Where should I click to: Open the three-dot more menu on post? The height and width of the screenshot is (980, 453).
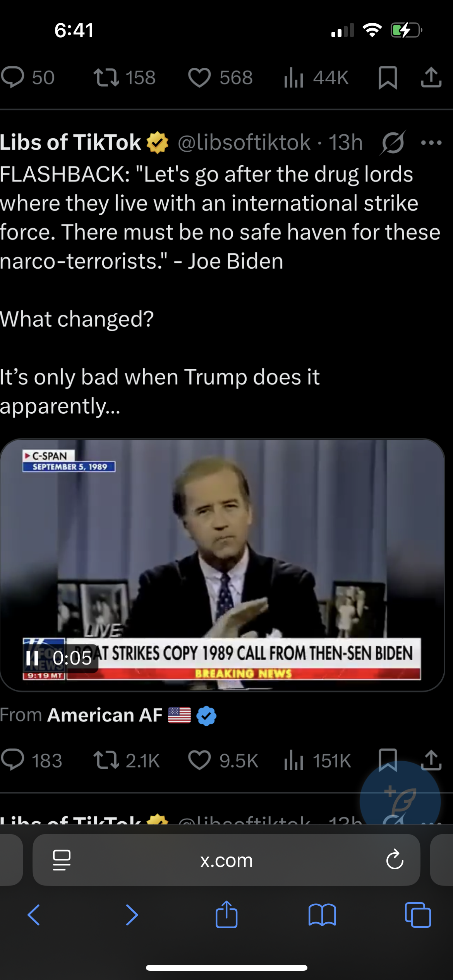click(431, 142)
